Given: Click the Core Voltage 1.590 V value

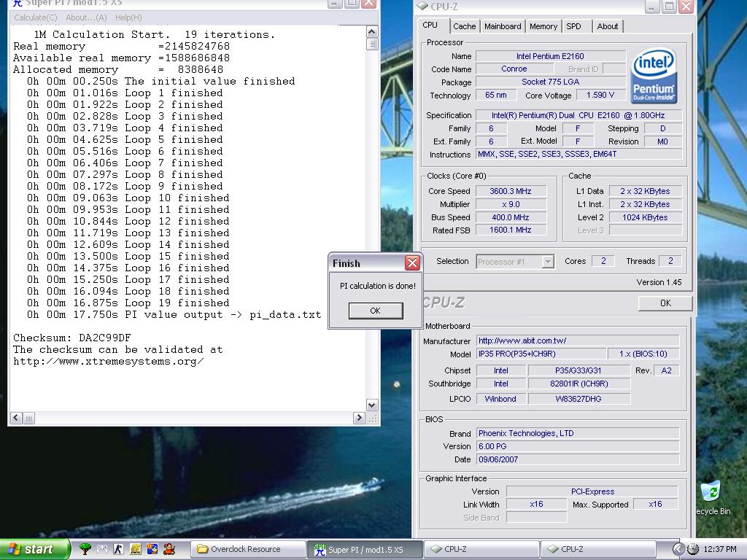Looking at the screenshot, I should point(600,96).
